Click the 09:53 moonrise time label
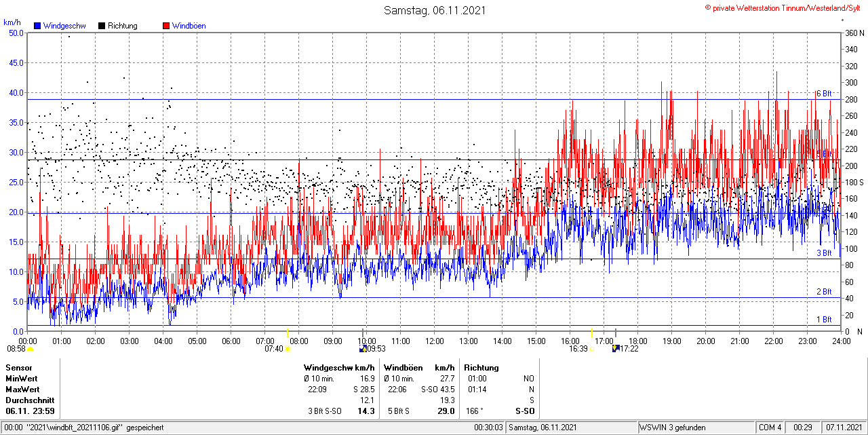868x435 pixels. coord(376,349)
